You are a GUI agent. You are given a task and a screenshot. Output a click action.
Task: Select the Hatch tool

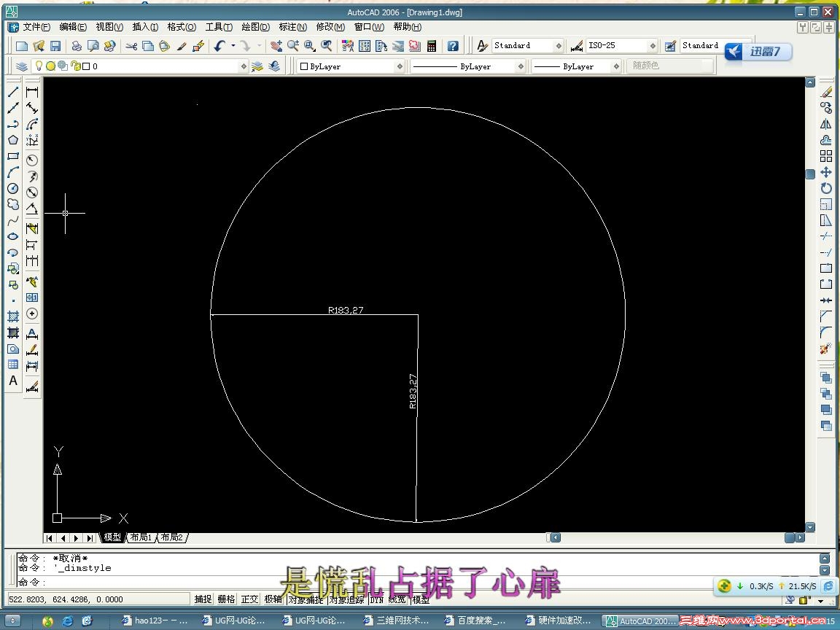13,316
